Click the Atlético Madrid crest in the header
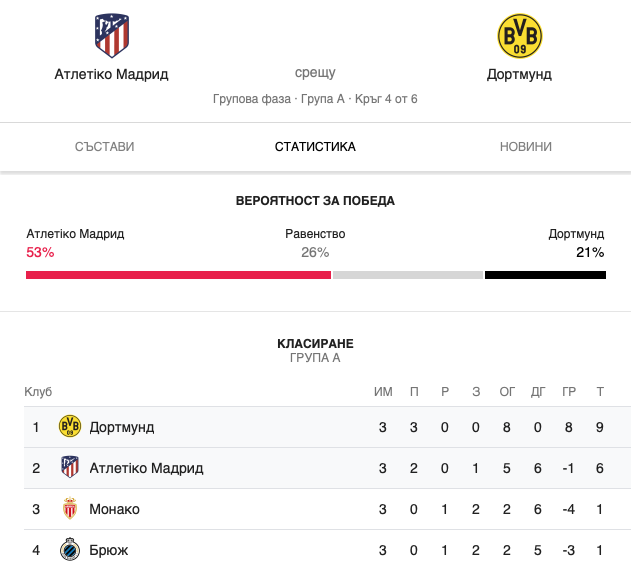 [x=111, y=36]
